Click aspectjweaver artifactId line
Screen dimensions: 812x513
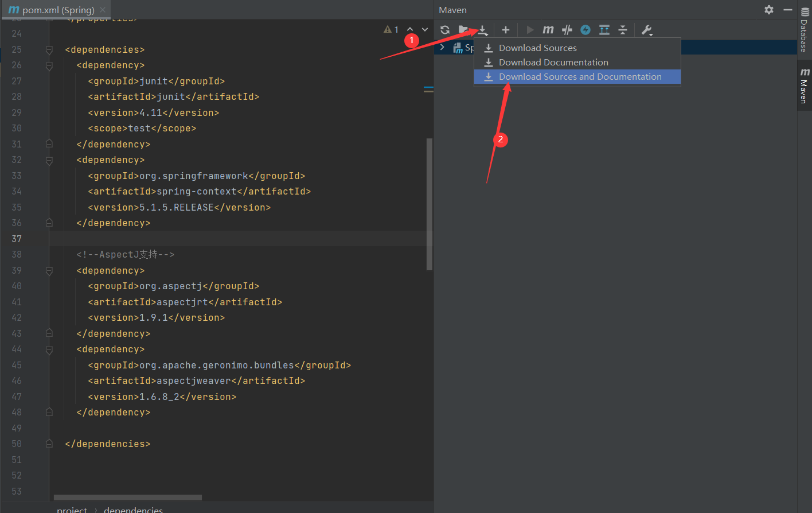click(197, 380)
